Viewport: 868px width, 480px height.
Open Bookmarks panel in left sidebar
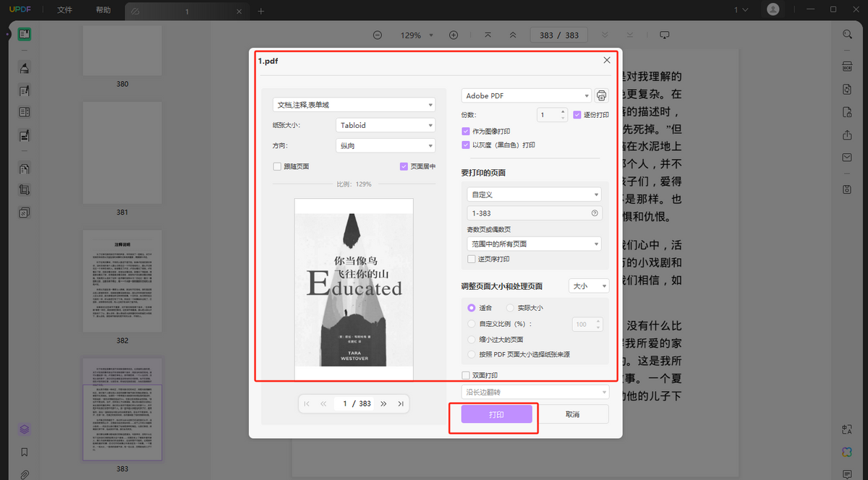(x=25, y=453)
